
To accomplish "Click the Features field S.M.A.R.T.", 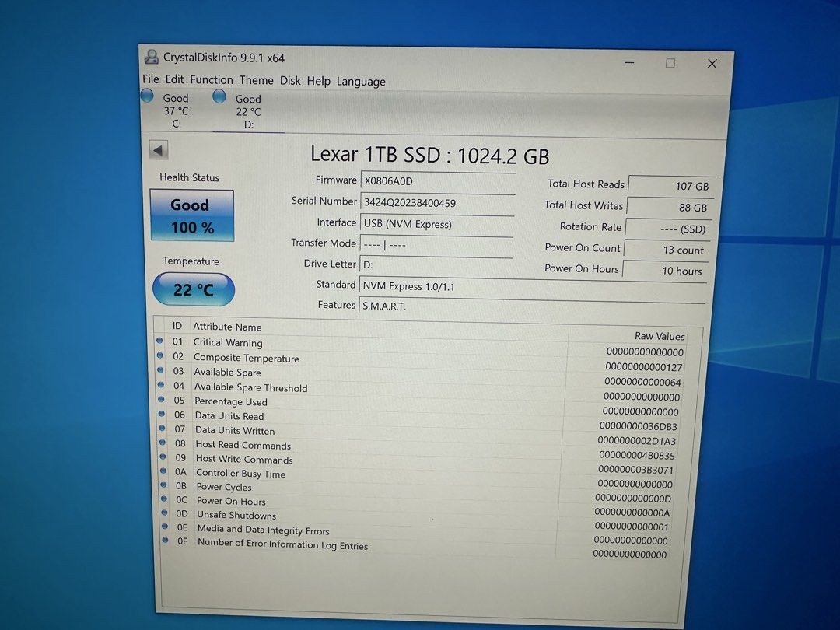I will pos(531,307).
